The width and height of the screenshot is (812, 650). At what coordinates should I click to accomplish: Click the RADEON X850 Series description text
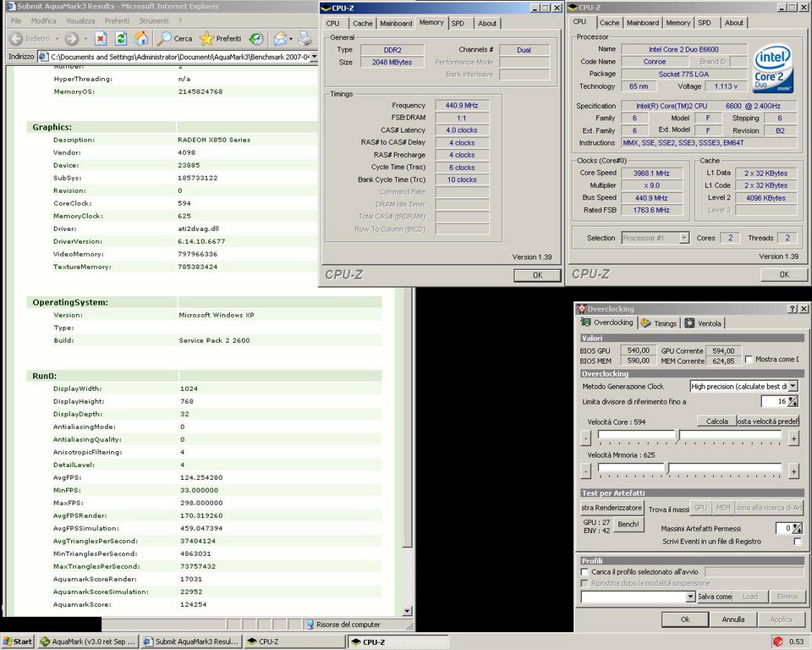pos(214,140)
